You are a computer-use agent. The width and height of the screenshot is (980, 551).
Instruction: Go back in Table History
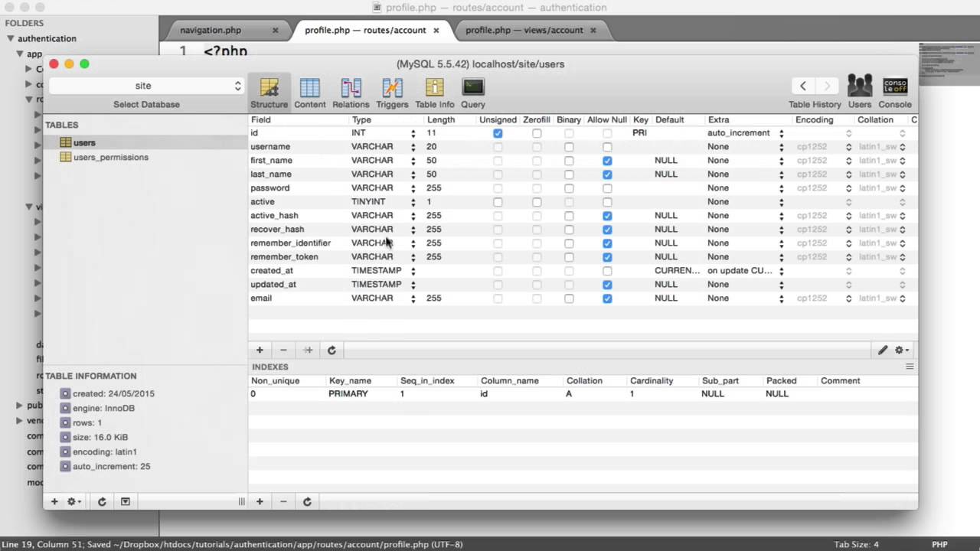point(802,86)
